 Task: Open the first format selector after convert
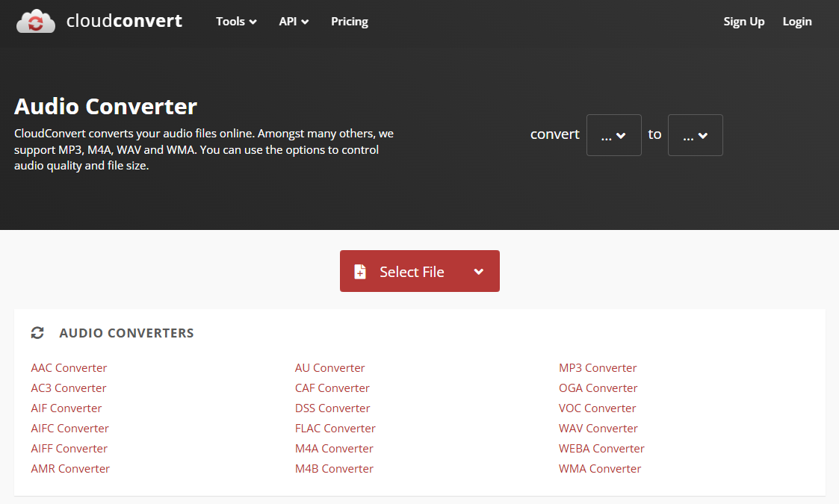pyautogui.click(x=613, y=135)
